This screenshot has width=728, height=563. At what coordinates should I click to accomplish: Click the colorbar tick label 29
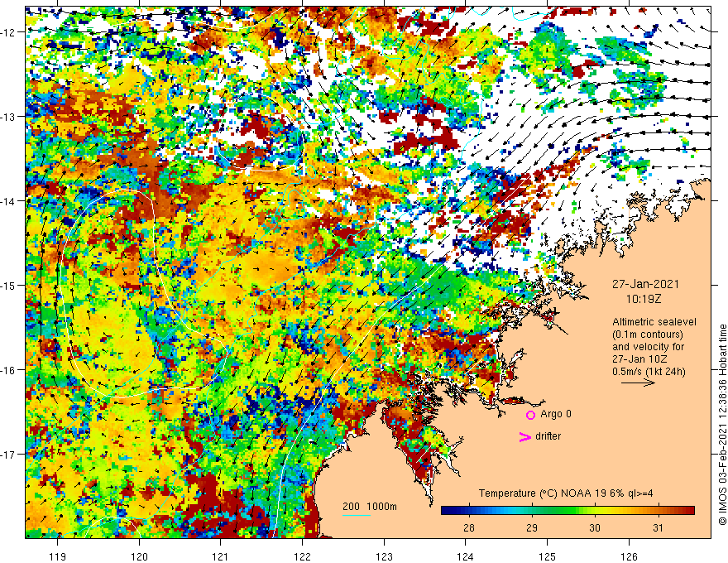pyautogui.click(x=532, y=527)
